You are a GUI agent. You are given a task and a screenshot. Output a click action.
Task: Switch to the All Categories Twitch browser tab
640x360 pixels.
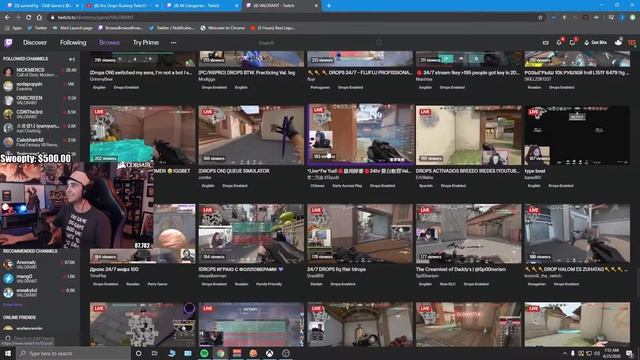[x=202, y=6]
